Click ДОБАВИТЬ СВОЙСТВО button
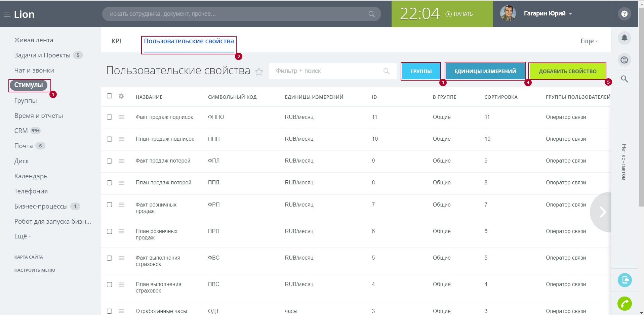This screenshot has width=644, height=315. 568,71
